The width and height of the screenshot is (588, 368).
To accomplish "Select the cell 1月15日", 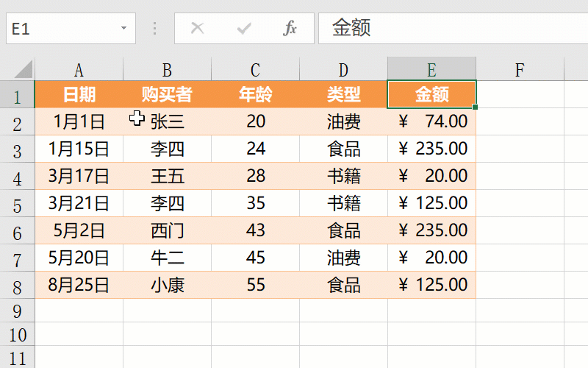I will 79,149.
